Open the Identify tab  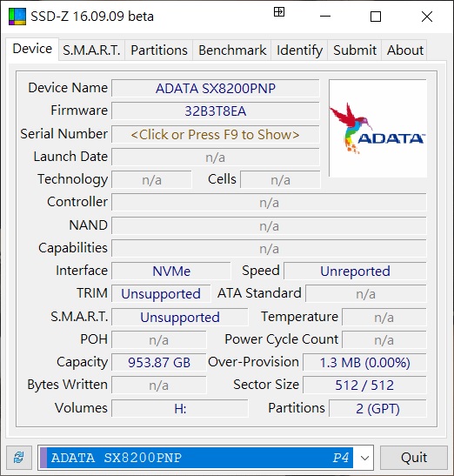pyautogui.click(x=299, y=50)
